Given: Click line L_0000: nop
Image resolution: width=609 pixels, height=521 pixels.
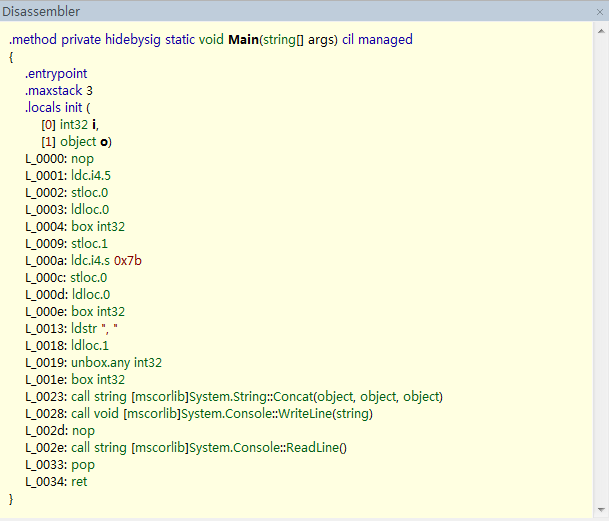Looking at the screenshot, I should click(x=59, y=159).
